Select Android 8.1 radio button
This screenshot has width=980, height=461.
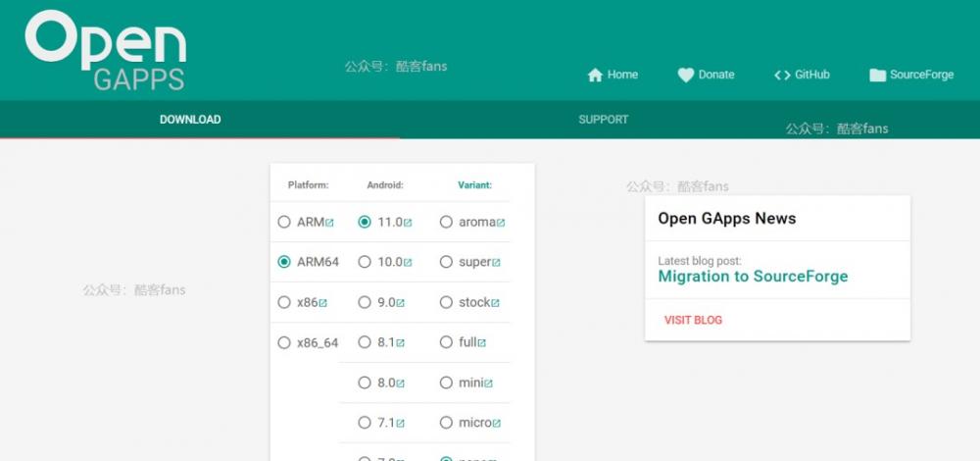pyautogui.click(x=365, y=342)
